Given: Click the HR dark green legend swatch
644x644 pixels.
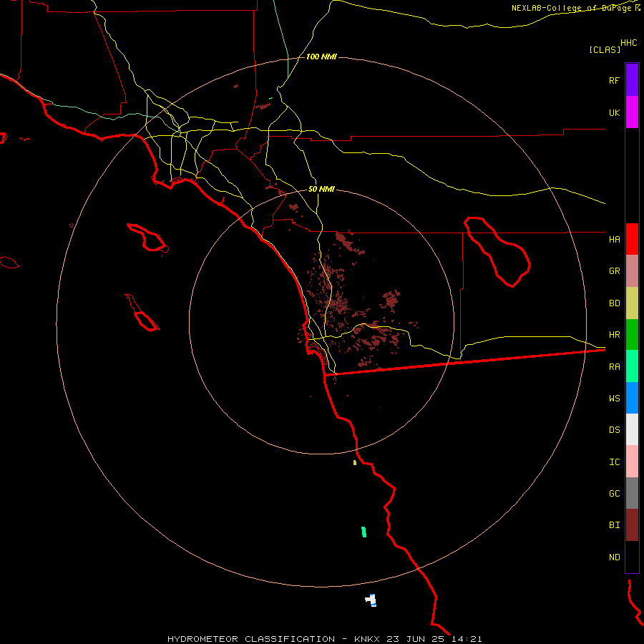Looking at the screenshot, I should click(x=632, y=335).
